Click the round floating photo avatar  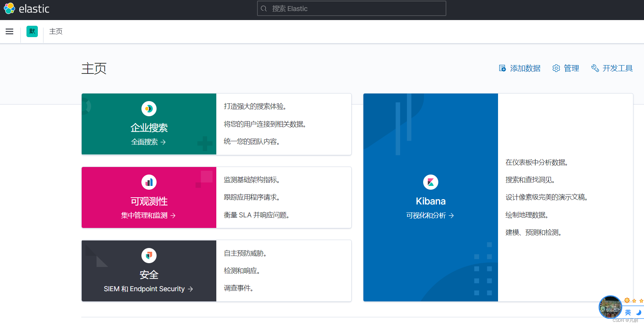coord(610,307)
